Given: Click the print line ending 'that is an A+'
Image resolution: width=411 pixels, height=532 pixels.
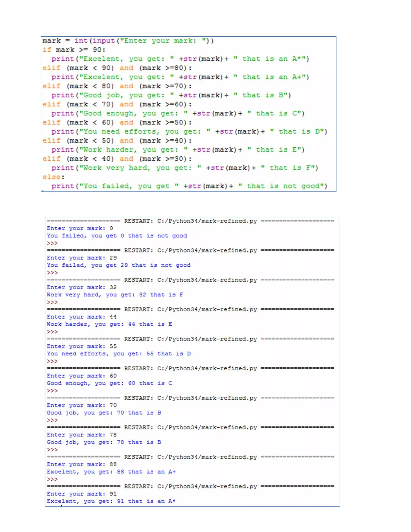Looking at the screenshot, I should pos(180,77).
